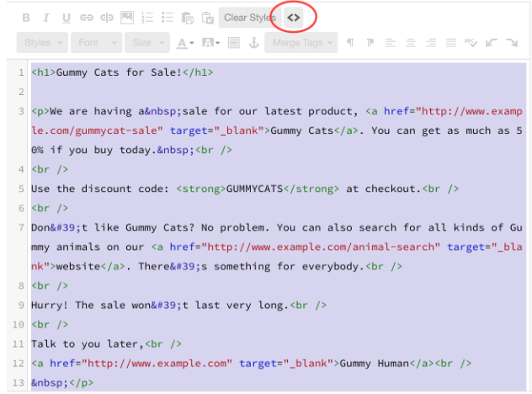Open the Size dropdown
532x394 pixels.
tap(147, 43)
